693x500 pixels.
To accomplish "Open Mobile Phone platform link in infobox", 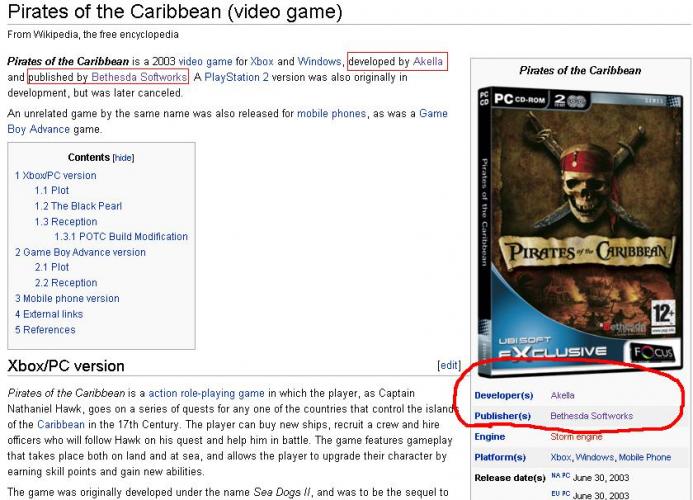I will point(645,457).
